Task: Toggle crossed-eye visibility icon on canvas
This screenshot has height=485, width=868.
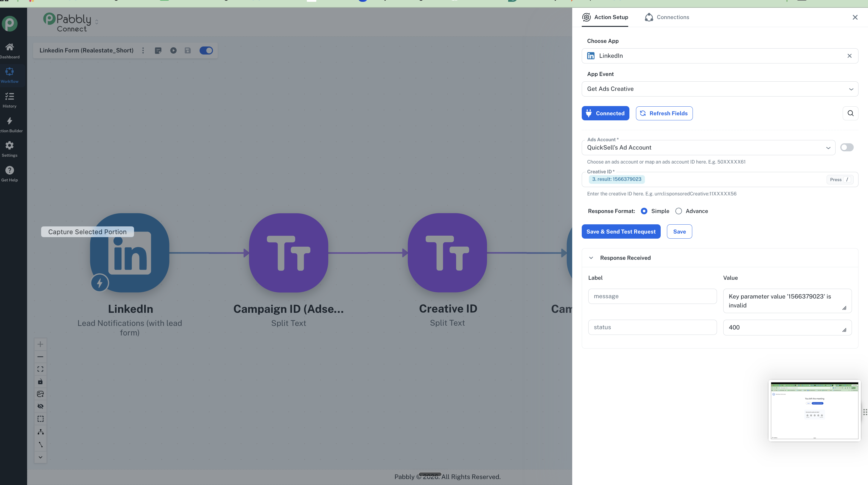Action: [x=41, y=406]
